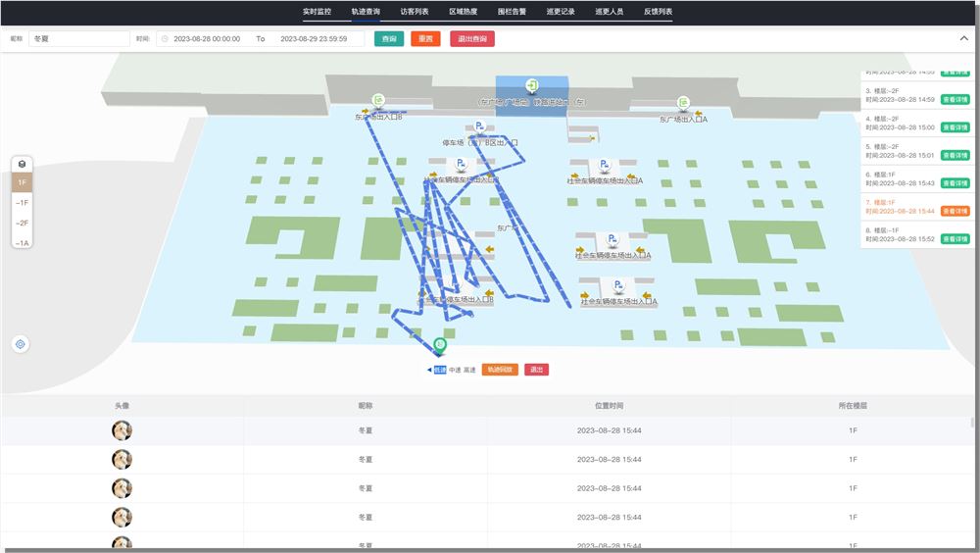980x553 pixels.
Task: Toggle the 3D cube view icon
Action: 22,164
